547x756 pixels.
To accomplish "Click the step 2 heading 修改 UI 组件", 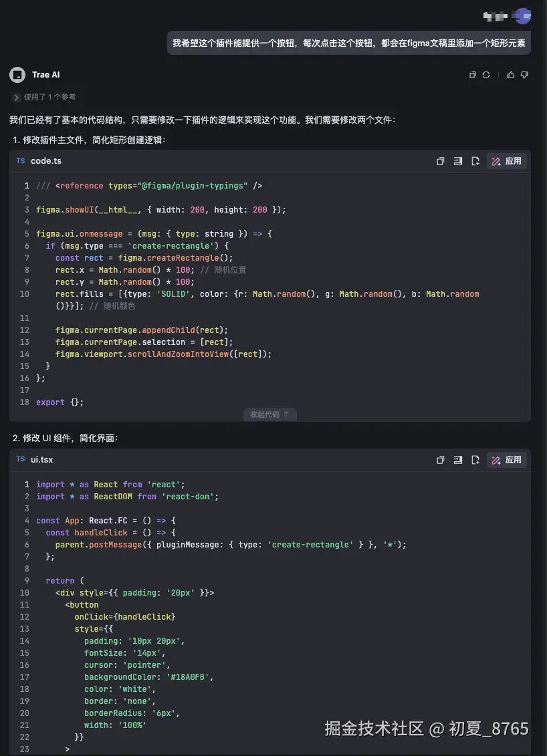I will point(65,438).
